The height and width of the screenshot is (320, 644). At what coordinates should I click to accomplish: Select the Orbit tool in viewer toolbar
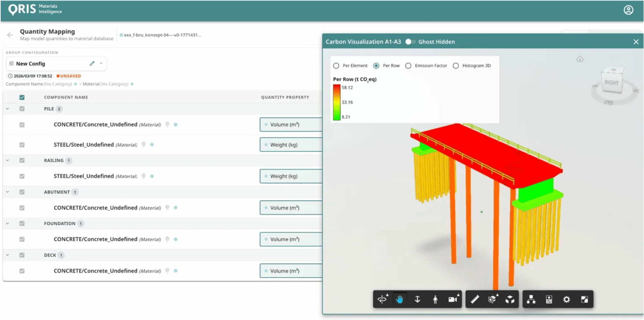pos(382,299)
